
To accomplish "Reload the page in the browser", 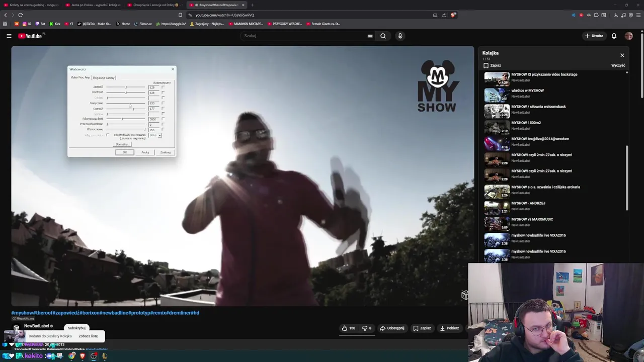I will pyautogui.click(x=21, y=15).
